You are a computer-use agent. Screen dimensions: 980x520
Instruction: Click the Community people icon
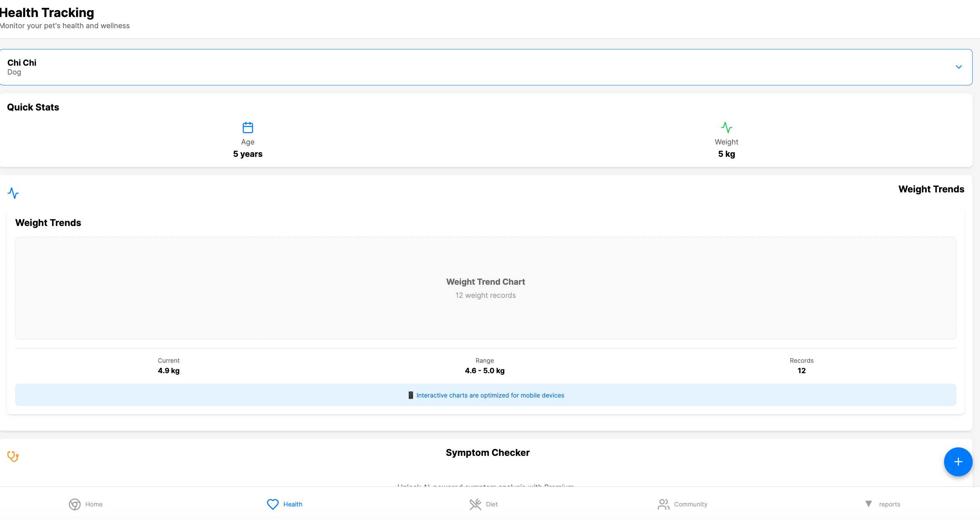coord(663,504)
